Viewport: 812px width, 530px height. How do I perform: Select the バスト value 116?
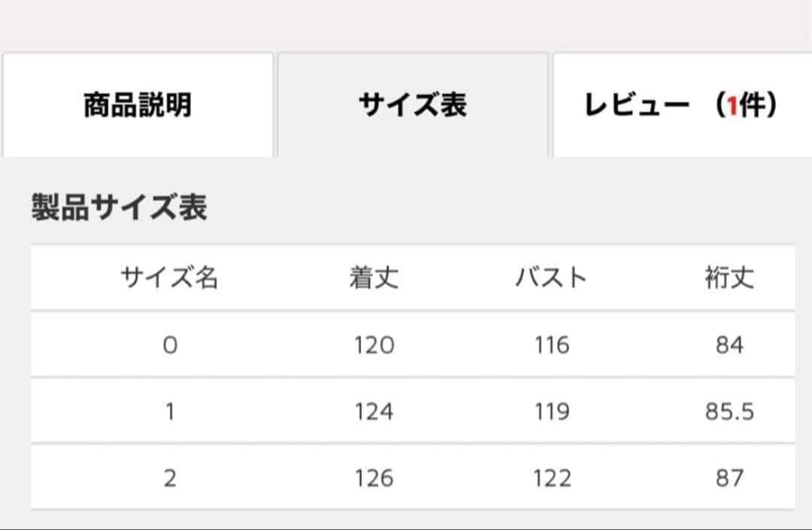coord(551,345)
